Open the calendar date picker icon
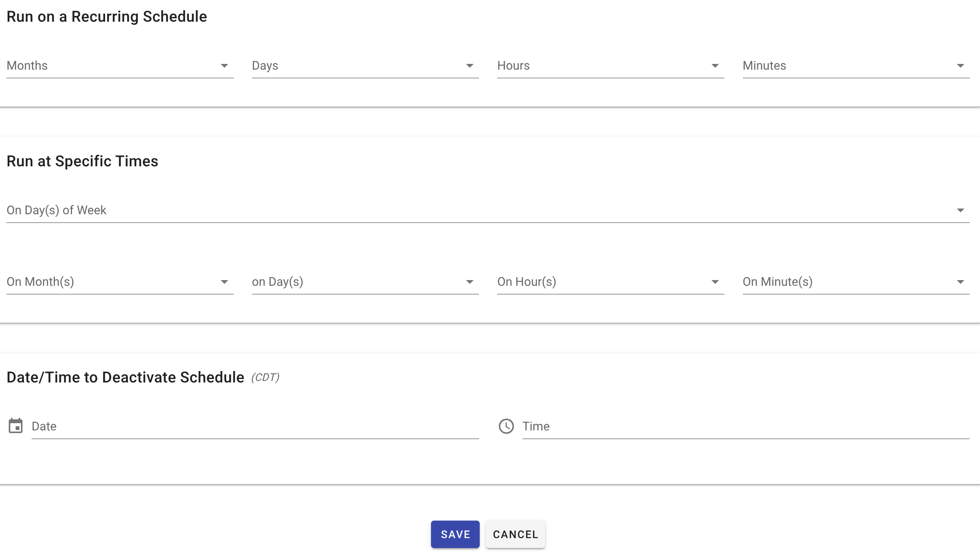Image resolution: width=980 pixels, height=556 pixels. [x=16, y=426]
